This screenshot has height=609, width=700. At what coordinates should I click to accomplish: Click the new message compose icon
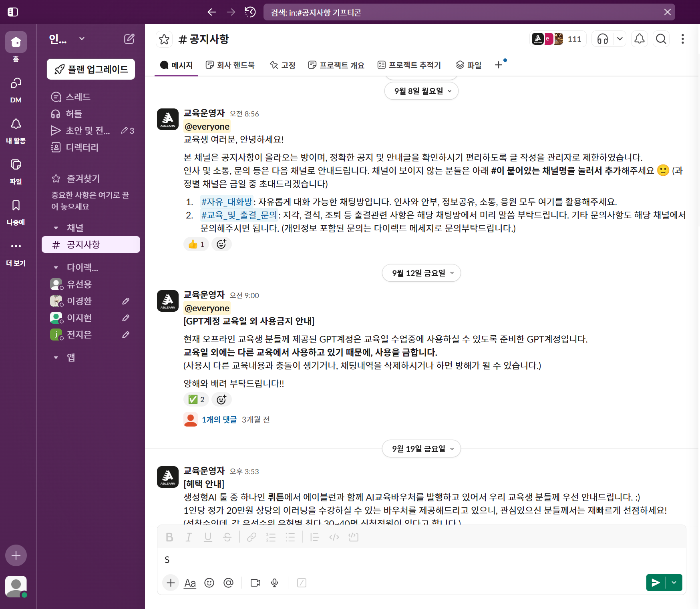click(x=129, y=39)
